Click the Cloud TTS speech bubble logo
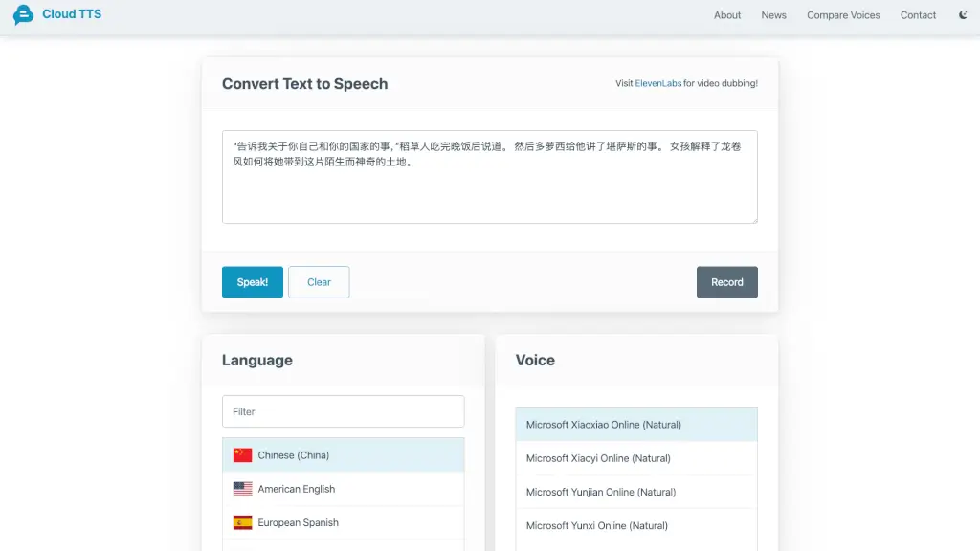 (x=23, y=15)
